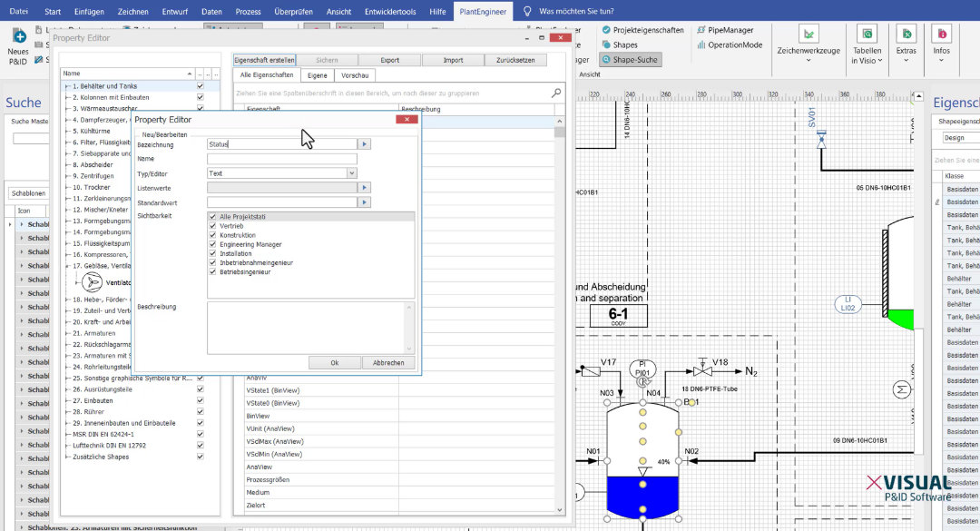Activate OperationMode in the ribbon
Viewport: 980px width, 531px height.
tap(730, 45)
